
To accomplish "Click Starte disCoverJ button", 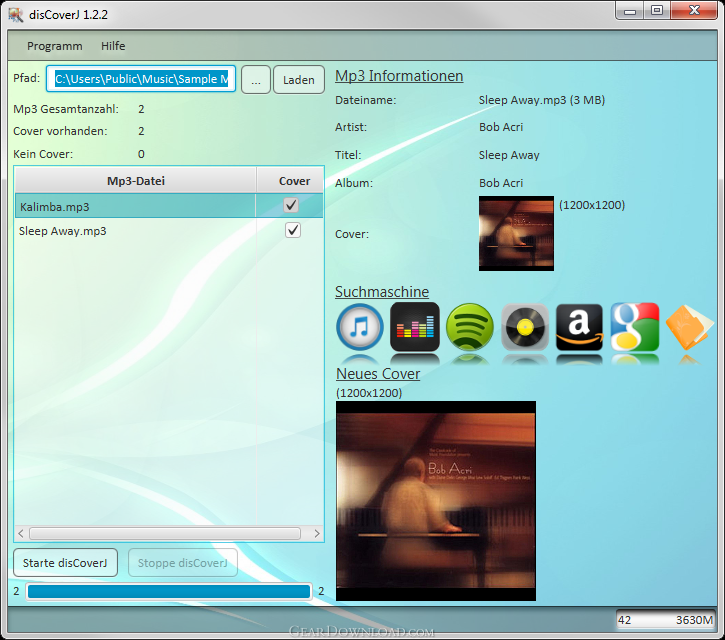I will [x=65, y=563].
